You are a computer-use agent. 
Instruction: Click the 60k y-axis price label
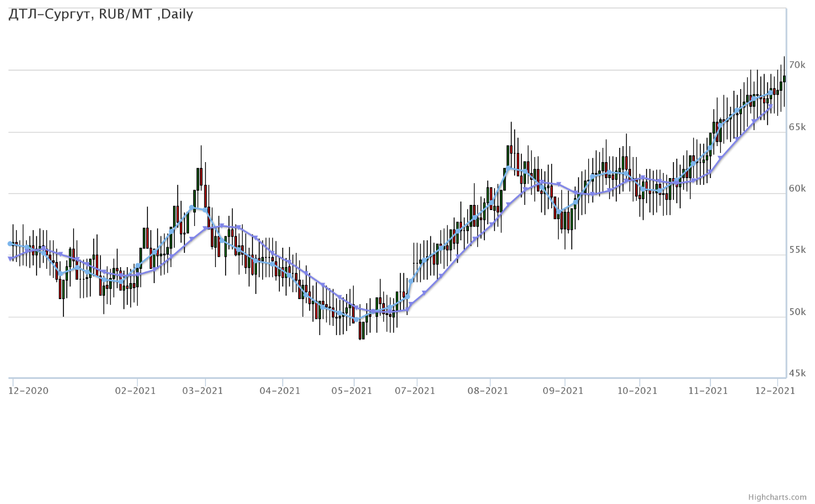click(x=797, y=188)
